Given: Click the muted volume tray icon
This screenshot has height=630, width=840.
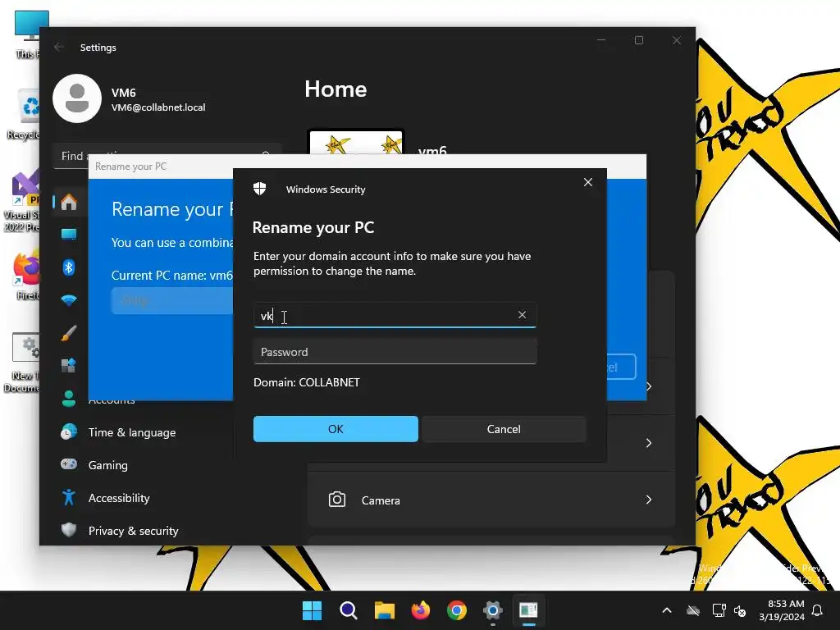Looking at the screenshot, I should pyautogui.click(x=741, y=610).
